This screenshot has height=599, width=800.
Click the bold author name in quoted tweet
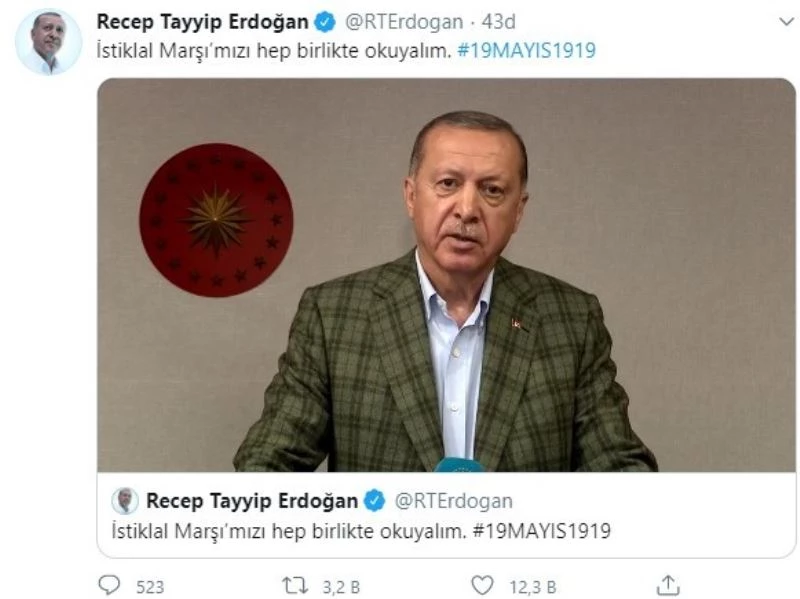[x=252, y=501]
